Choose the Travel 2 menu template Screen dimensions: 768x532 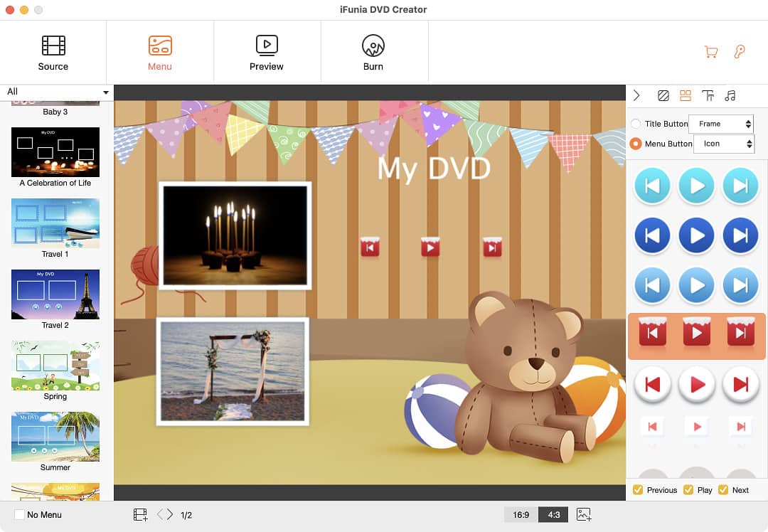tap(55, 294)
